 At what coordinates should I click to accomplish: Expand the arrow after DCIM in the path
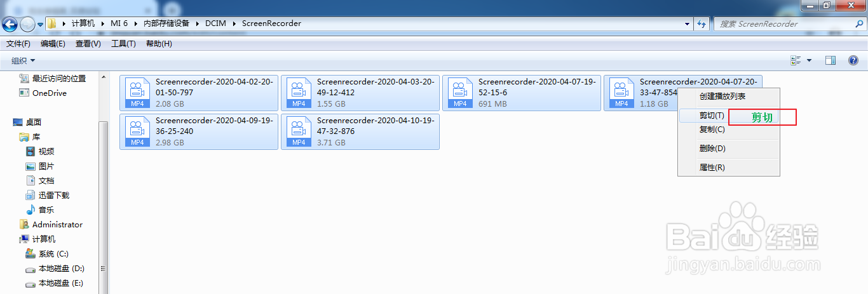pos(234,23)
